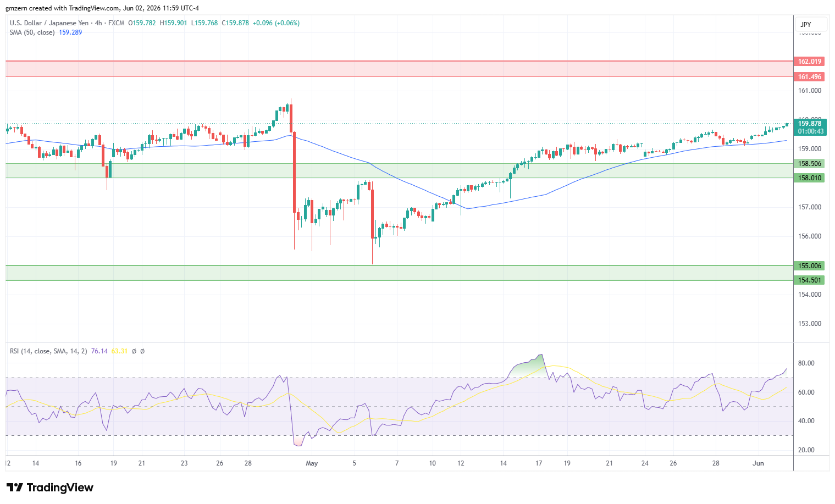Click the TradingView logo at the bottom

50,488
